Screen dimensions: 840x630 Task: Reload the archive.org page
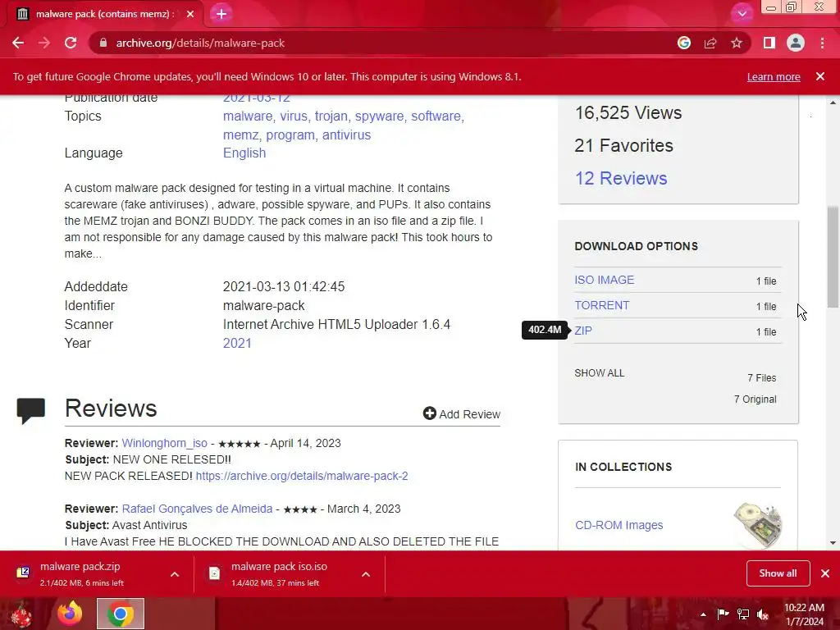pos(71,43)
